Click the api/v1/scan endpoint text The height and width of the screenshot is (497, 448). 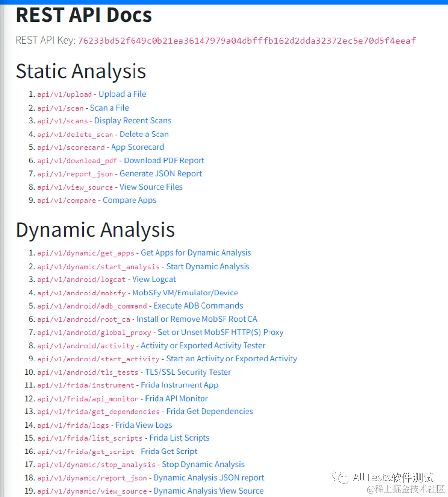coord(60,108)
